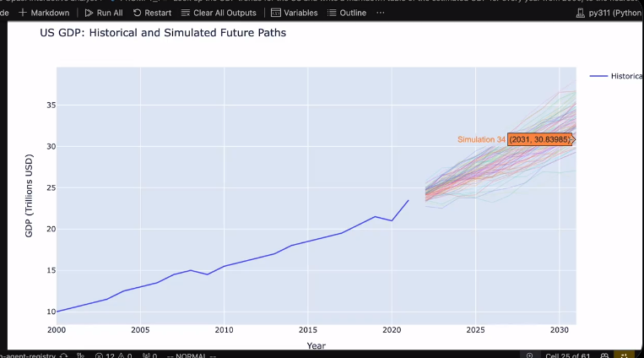Viewport: 644px width, 358px height.
Task: Click the chart title US GDP
Action: pyautogui.click(x=163, y=32)
